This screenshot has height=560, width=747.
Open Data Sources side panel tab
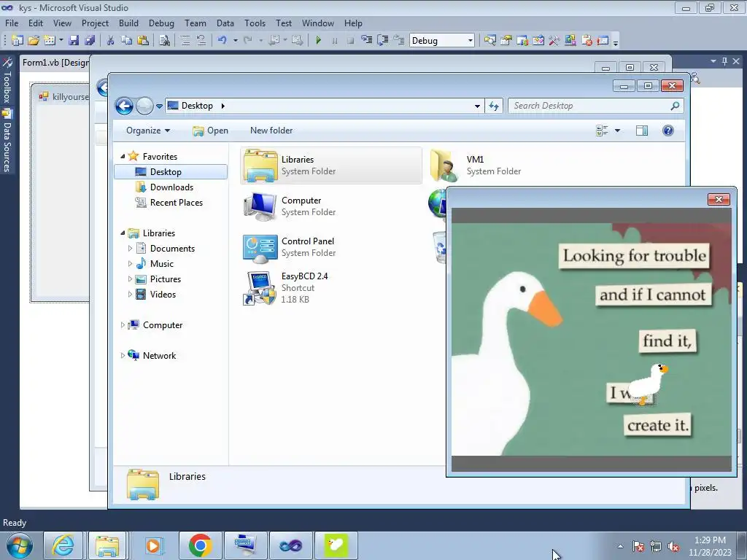click(x=7, y=141)
